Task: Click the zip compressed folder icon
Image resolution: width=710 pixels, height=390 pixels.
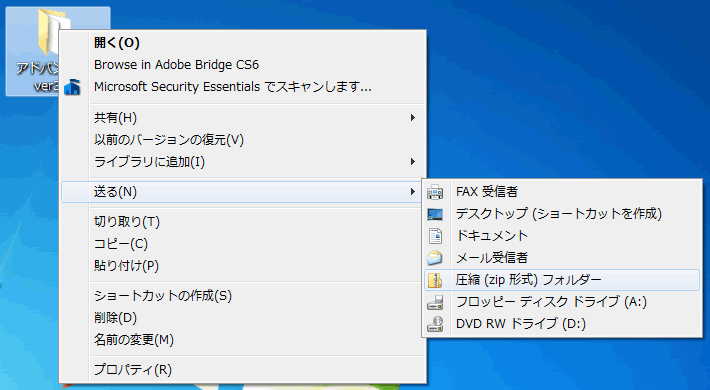Action: 435,280
